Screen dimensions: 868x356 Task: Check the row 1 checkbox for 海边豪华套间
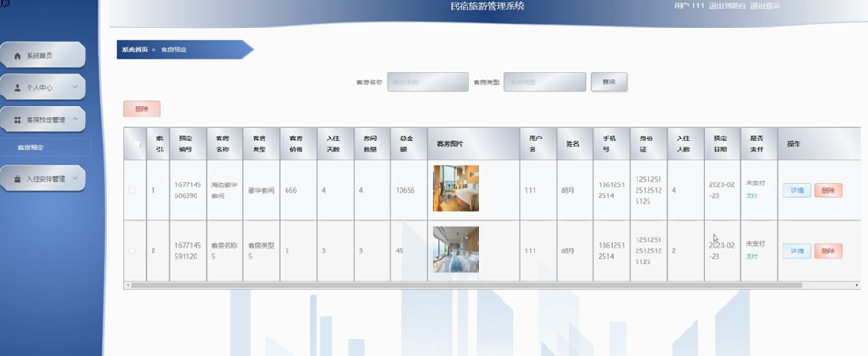[131, 190]
